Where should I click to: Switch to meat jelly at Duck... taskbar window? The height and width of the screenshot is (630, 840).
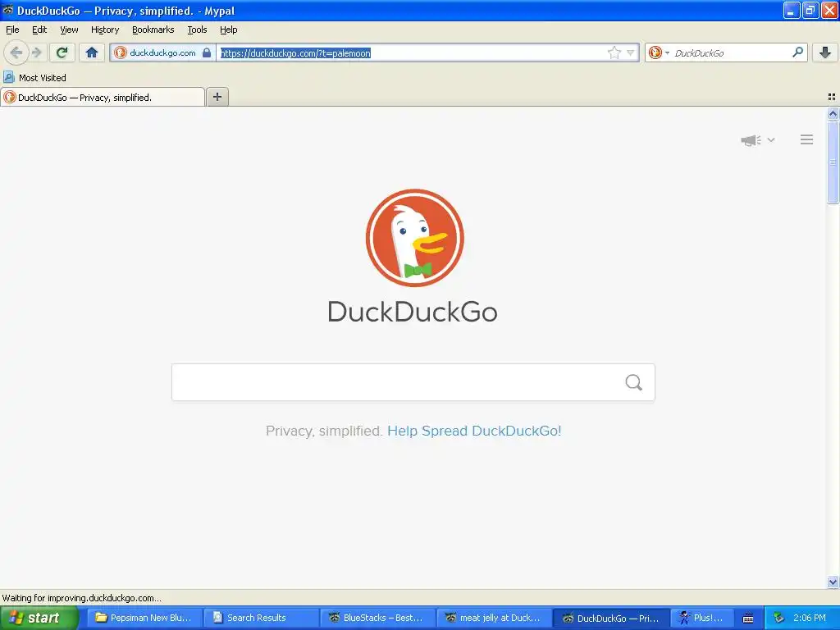tap(494, 619)
